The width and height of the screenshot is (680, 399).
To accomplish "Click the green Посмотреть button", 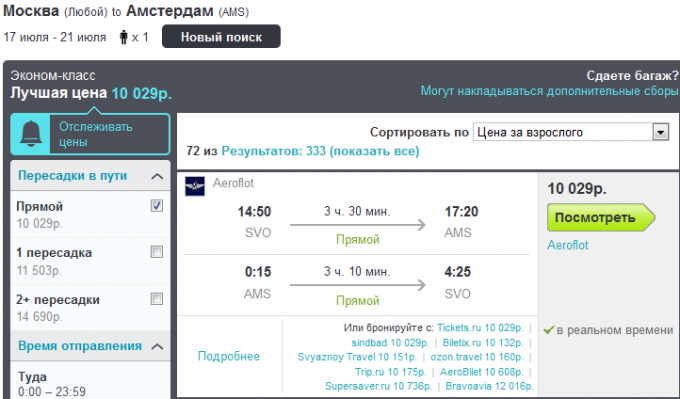I will point(601,217).
